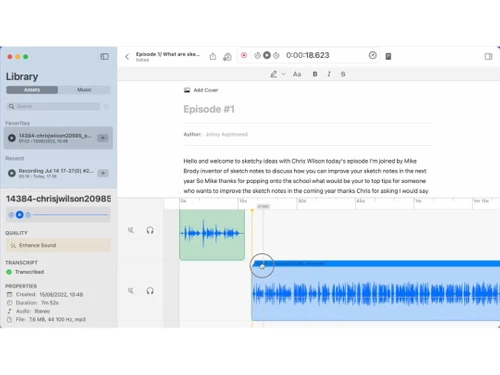Click the asset preview progress slider
The width and height of the screenshot is (500, 375).
70,215
